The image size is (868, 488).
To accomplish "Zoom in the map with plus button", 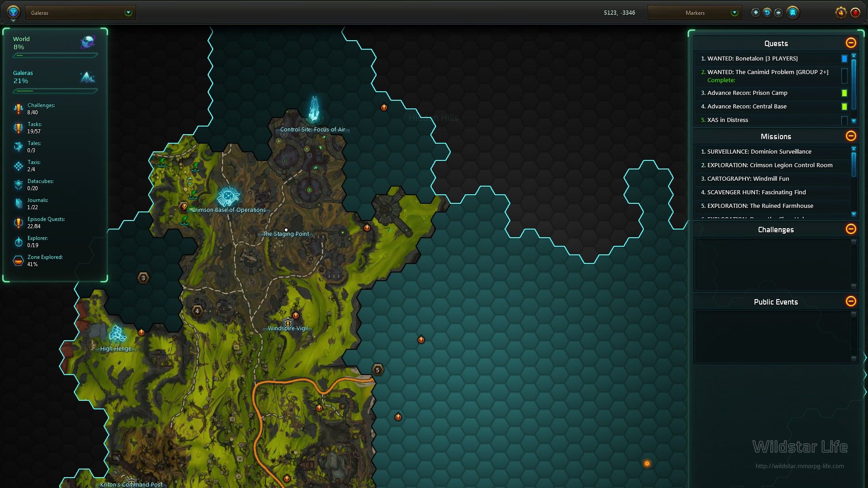I will pyautogui.click(x=755, y=13).
